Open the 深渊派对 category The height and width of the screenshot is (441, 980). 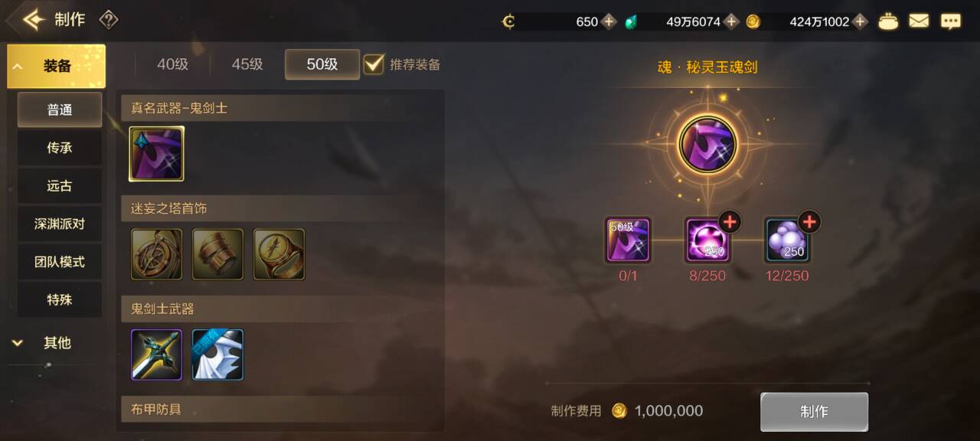(60, 224)
